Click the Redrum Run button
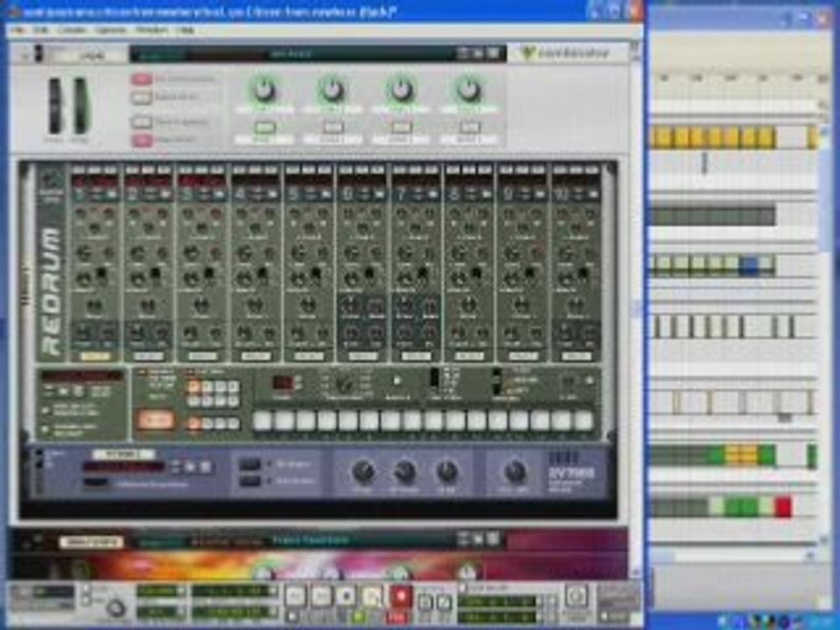Screen dimensions: 840x630 click(x=156, y=420)
